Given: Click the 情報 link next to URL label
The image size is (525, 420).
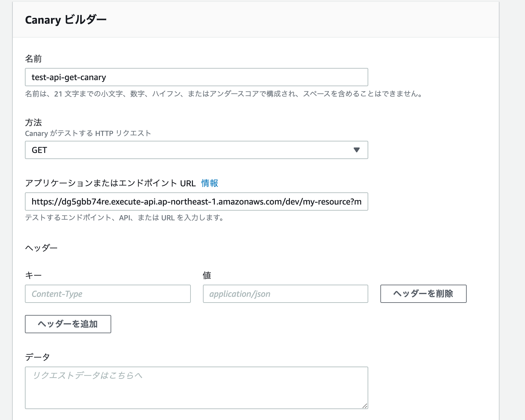Looking at the screenshot, I should (209, 183).
